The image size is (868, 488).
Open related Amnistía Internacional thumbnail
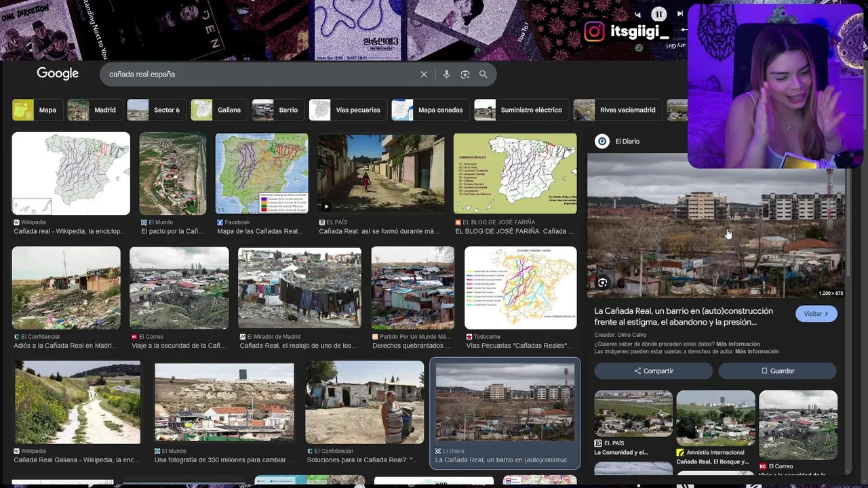[x=715, y=418]
